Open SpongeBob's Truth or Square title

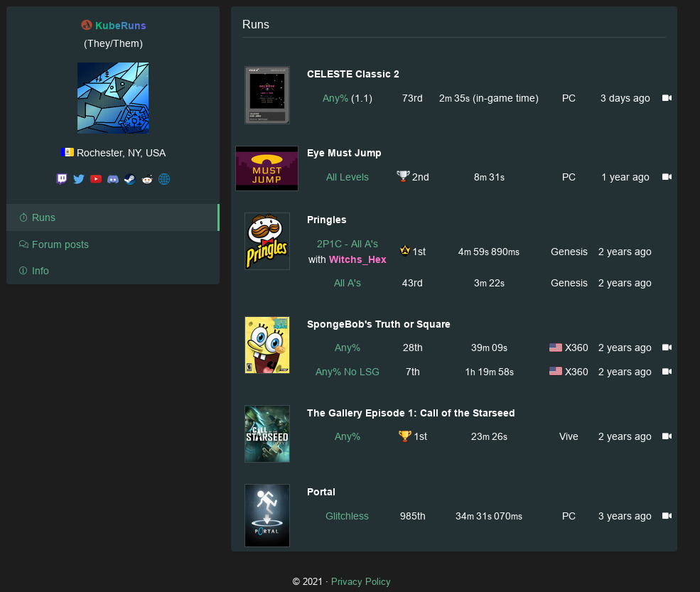[379, 324]
